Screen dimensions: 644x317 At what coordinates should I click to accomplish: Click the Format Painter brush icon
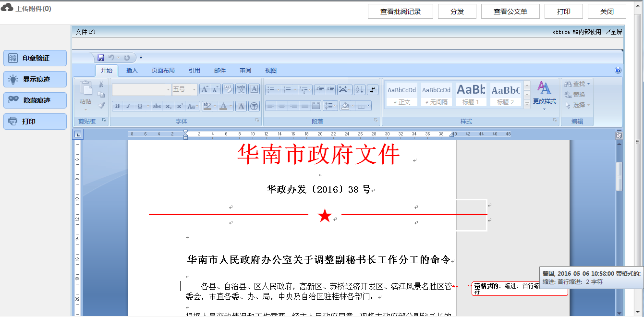click(x=101, y=105)
